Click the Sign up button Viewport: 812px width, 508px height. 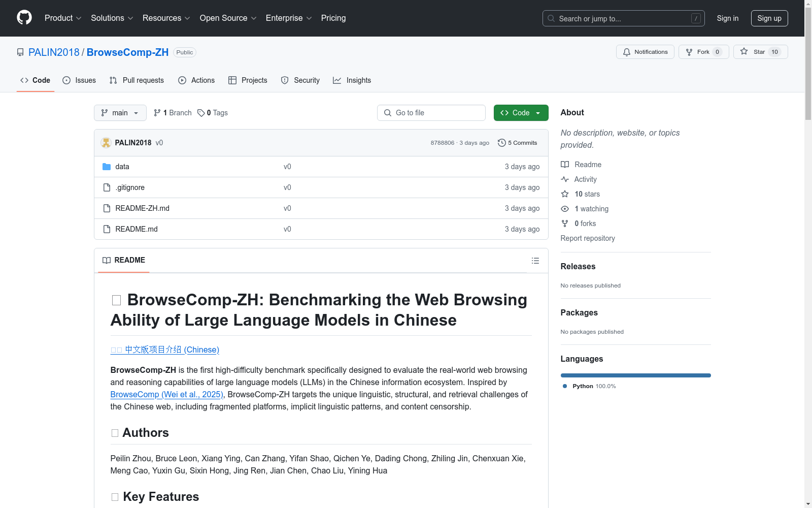[769, 18]
